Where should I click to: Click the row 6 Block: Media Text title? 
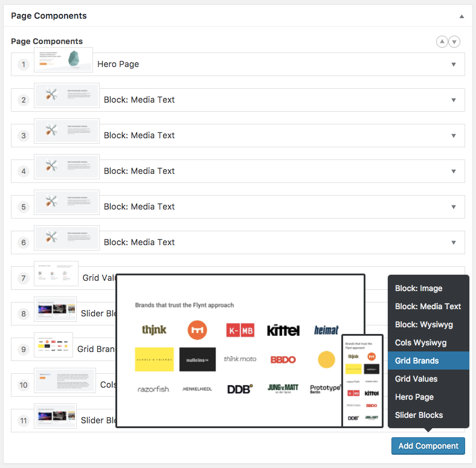click(139, 242)
